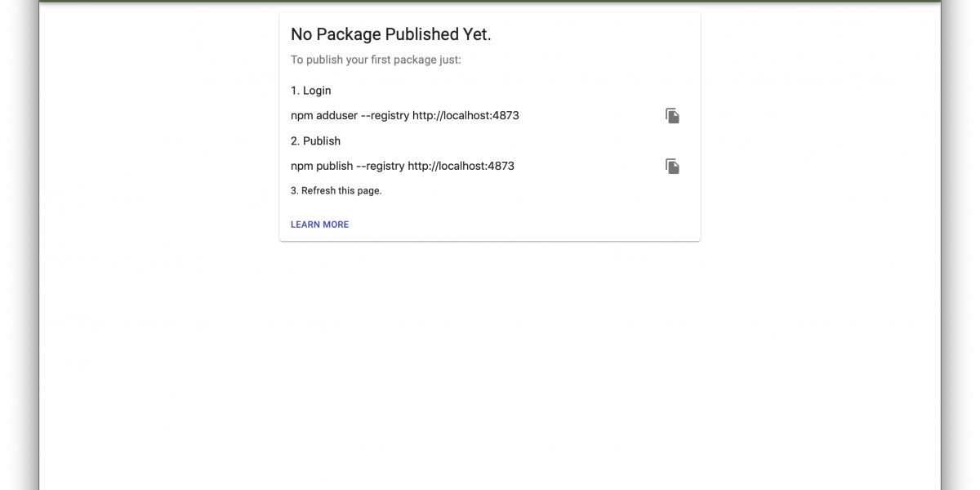Click the word 'adduser' in login command
Viewport: 980px width, 490px height.
[x=336, y=116]
